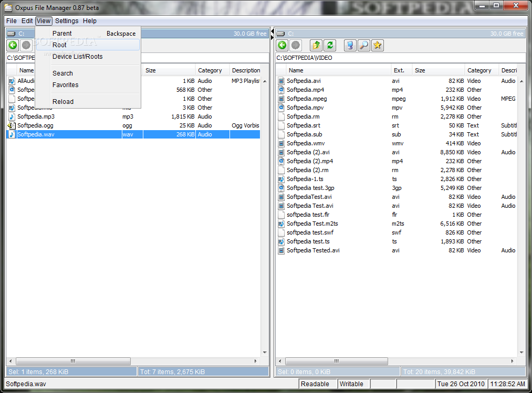This screenshot has width=532, height=393.
Task: Click file icon of Softpedia.mp3
Action: click(12, 116)
